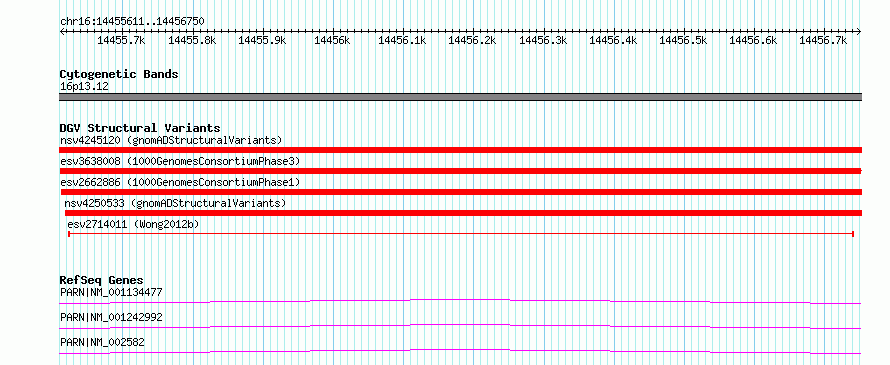890x365 pixels.
Task: Click the thin esv2714011 variant line
Action: pos(461,233)
